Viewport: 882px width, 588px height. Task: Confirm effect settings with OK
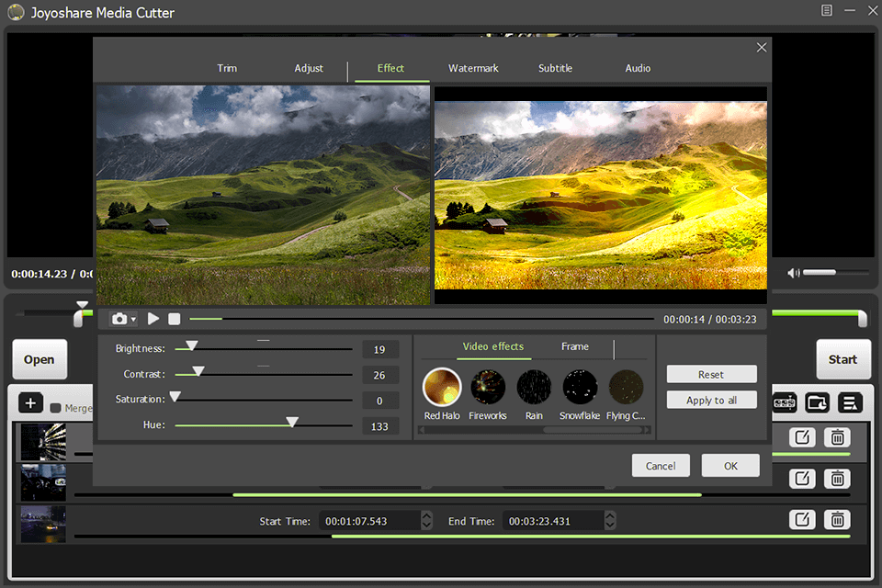coord(729,465)
